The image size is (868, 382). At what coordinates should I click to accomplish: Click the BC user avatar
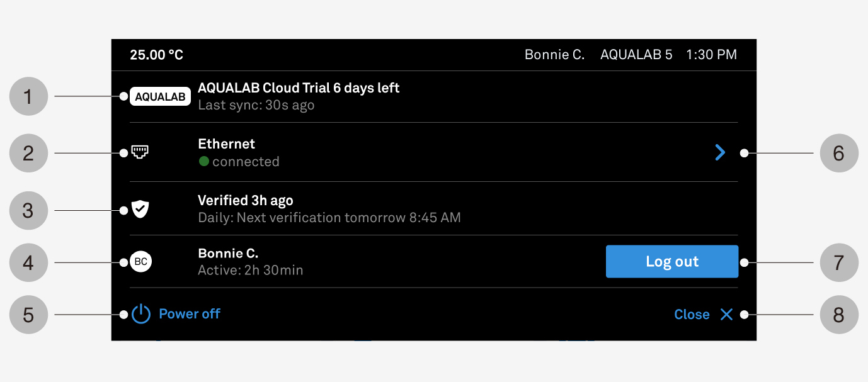pos(141,262)
